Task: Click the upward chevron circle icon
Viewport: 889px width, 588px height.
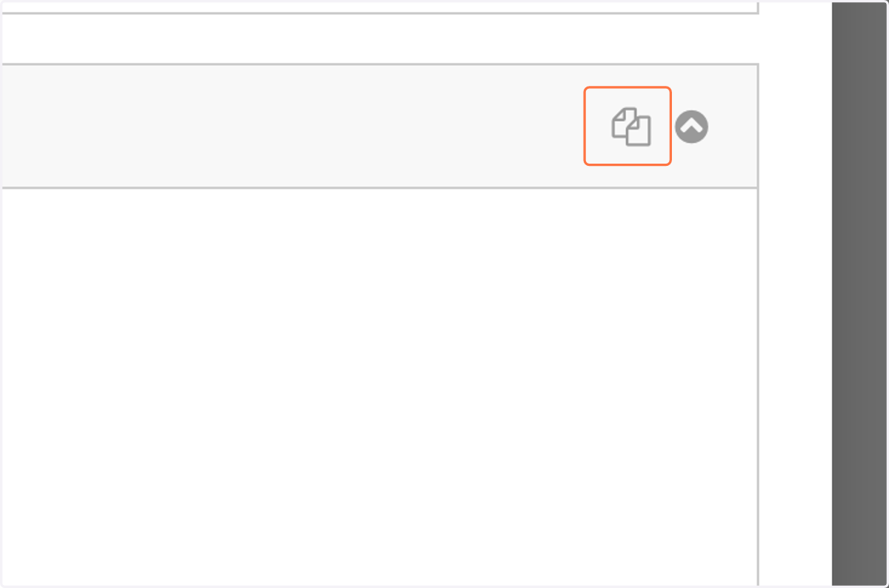Action: [x=691, y=127]
